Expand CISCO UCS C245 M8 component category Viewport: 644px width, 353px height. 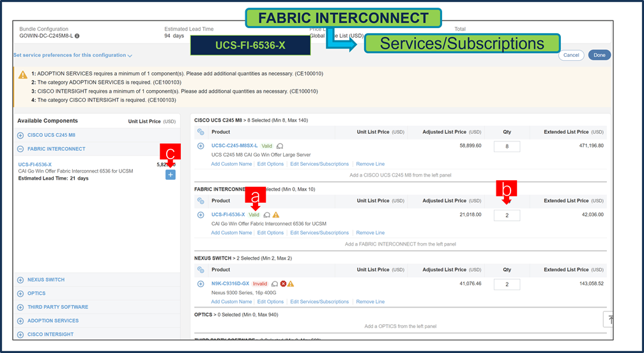pyautogui.click(x=20, y=135)
